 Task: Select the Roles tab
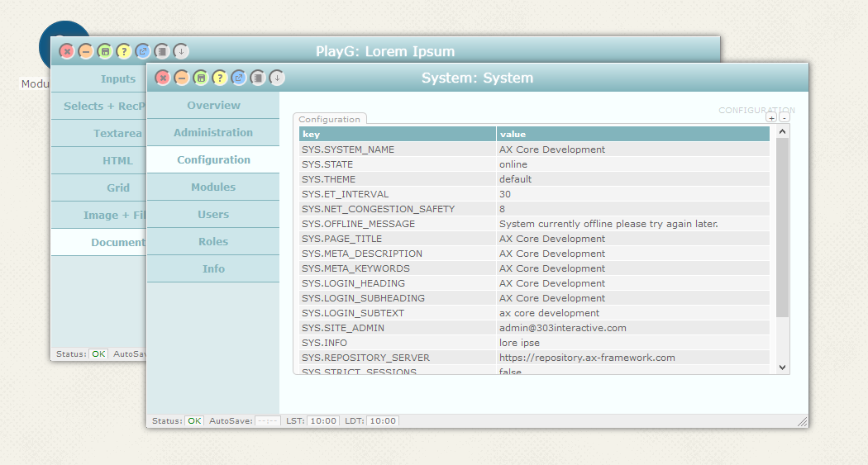[213, 242]
